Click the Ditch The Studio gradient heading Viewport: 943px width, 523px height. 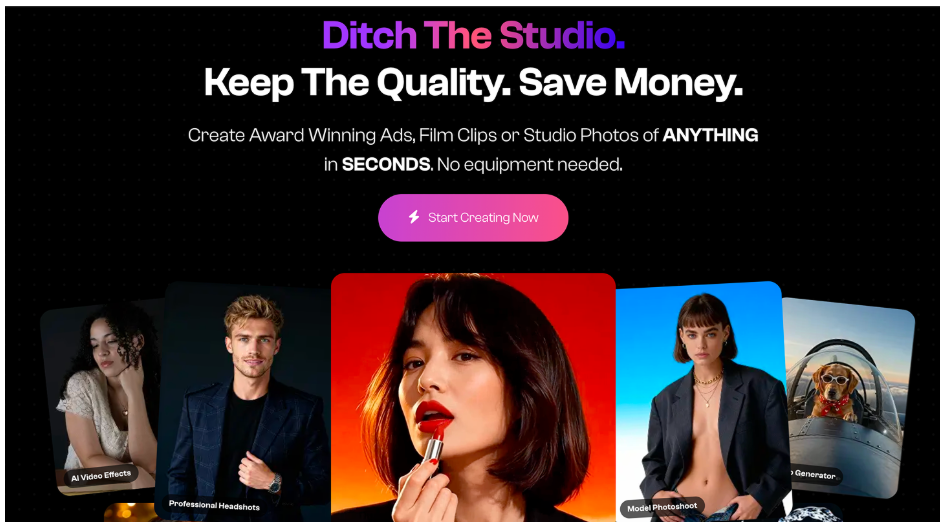473,35
